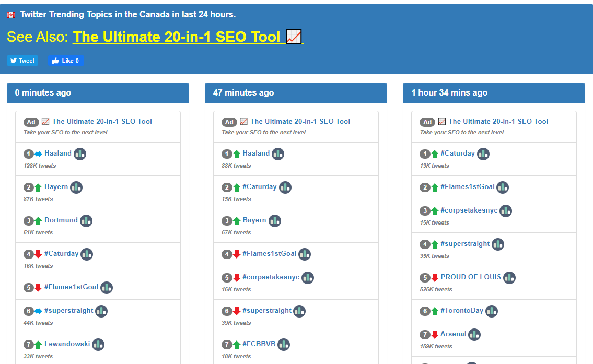Open #Flames1stGoal trend in 47 minutes ago column
Image resolution: width=593 pixels, height=364 pixels.
click(x=269, y=254)
